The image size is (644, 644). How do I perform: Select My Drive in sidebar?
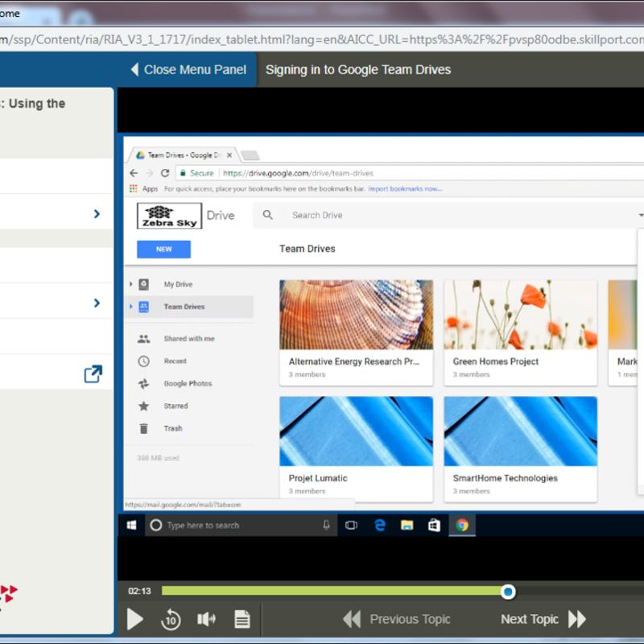click(x=178, y=284)
